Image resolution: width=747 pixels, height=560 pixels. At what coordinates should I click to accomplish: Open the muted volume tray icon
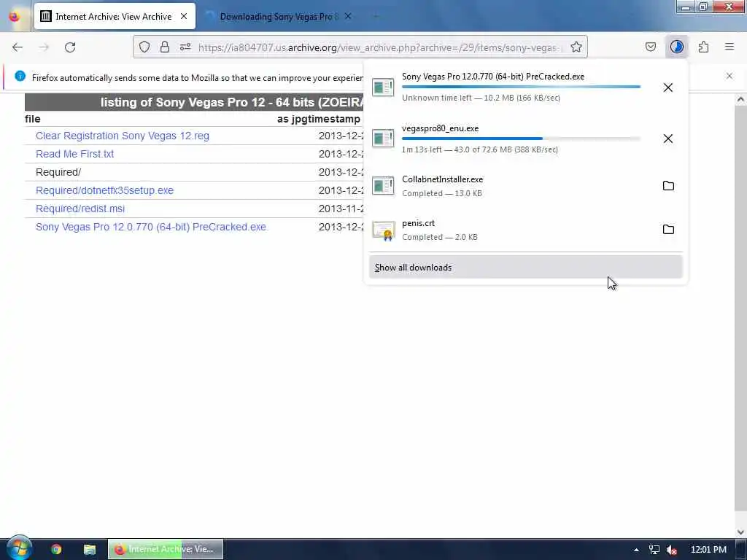pyautogui.click(x=672, y=550)
